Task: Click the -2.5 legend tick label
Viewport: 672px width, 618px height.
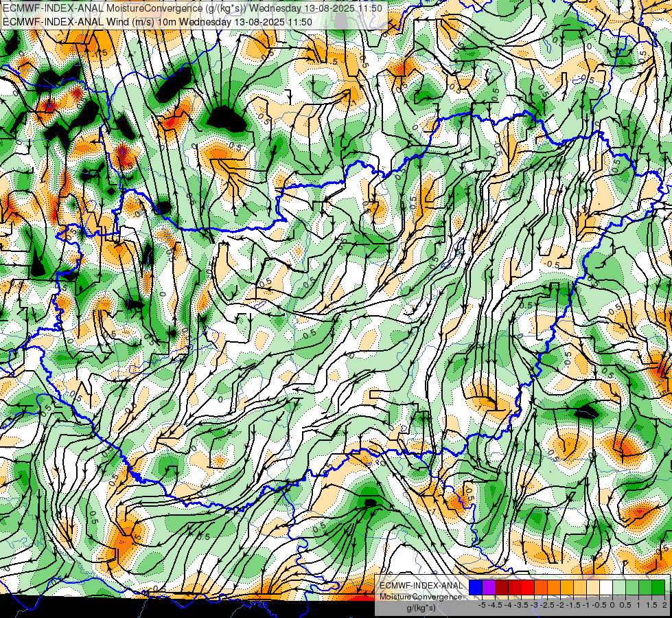Action: tap(547, 605)
